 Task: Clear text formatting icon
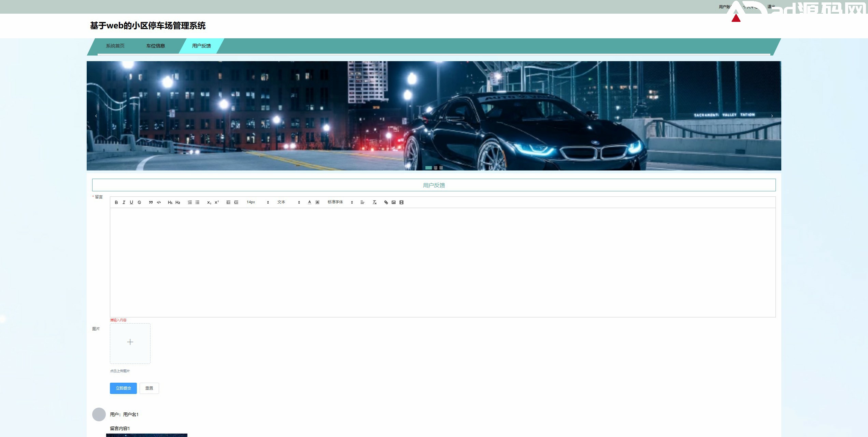pyautogui.click(x=374, y=202)
